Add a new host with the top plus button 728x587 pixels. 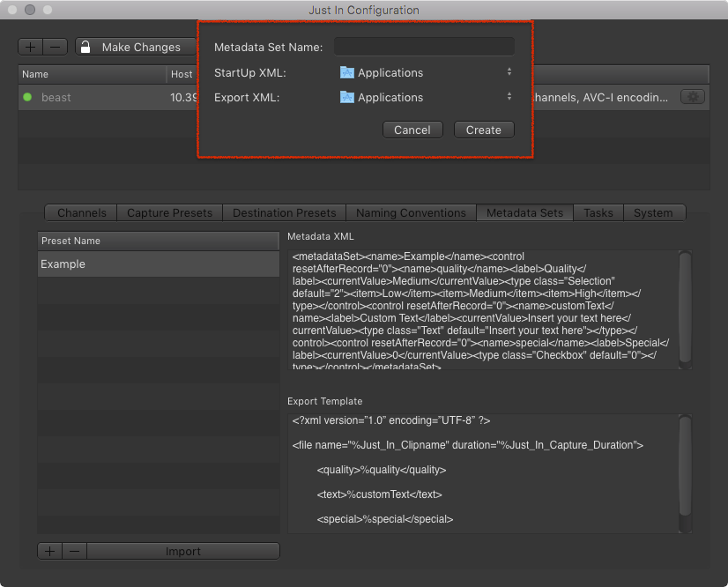(31, 47)
